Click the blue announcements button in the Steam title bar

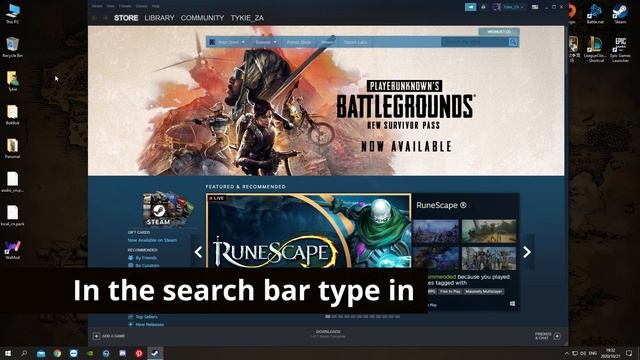(x=470, y=7)
